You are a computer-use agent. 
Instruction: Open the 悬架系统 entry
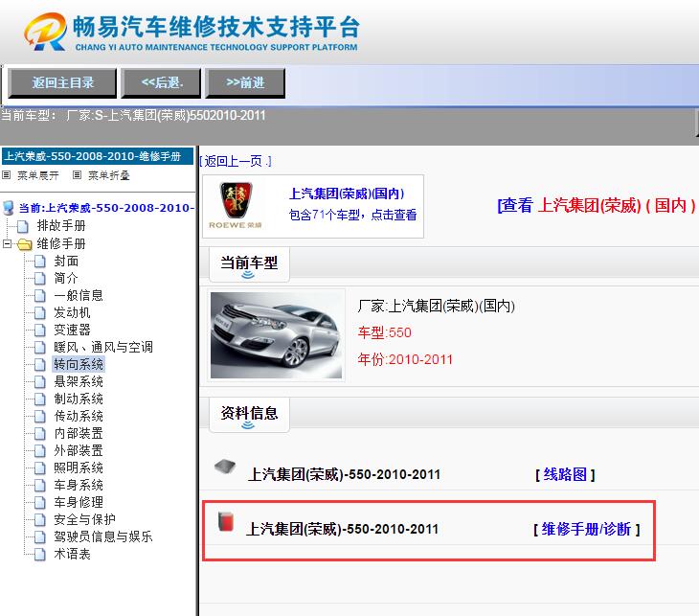[x=79, y=382]
